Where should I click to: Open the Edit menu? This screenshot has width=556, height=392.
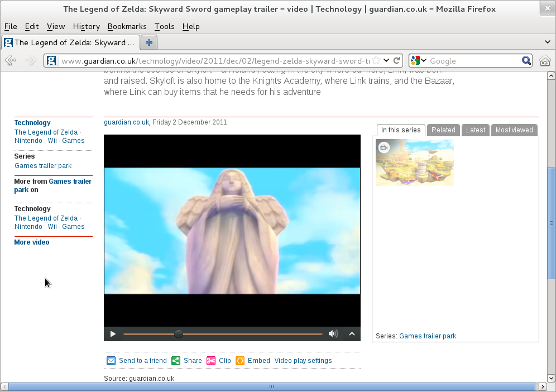pyautogui.click(x=32, y=27)
